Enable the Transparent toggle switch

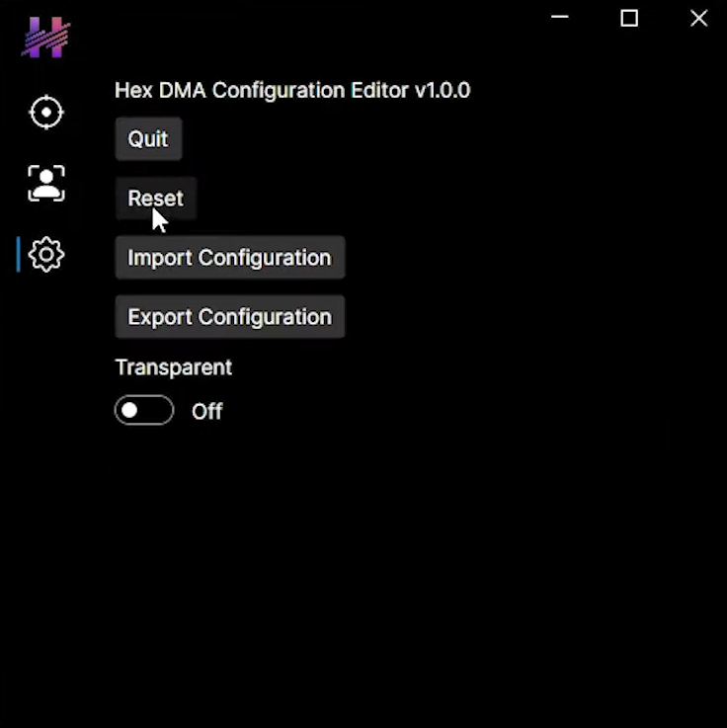(144, 411)
